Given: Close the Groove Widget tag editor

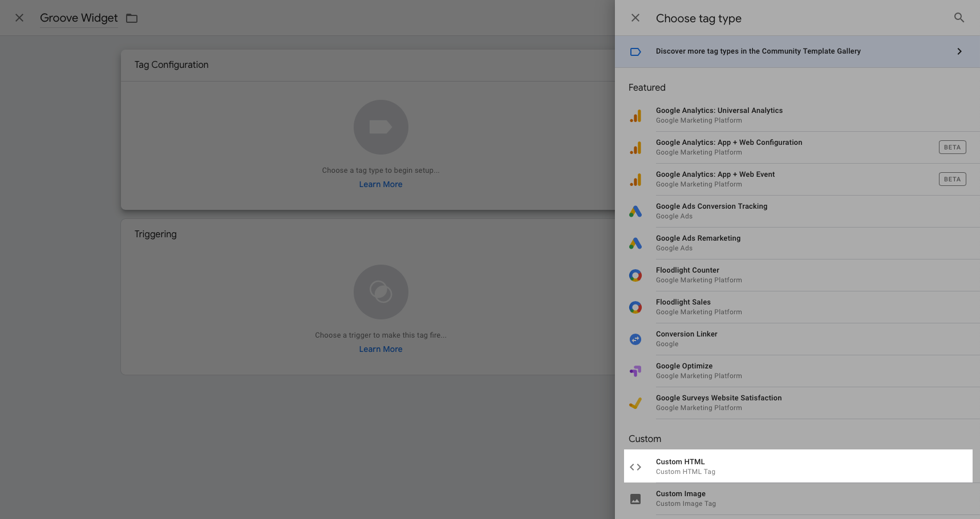Looking at the screenshot, I should tap(19, 18).
